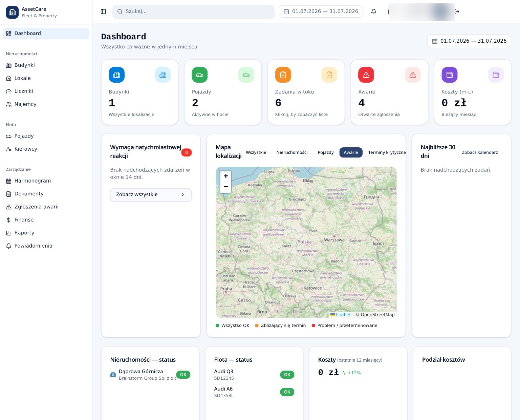The height and width of the screenshot is (420, 520).
Task: Open Leaflet link on map
Action: [343, 315]
